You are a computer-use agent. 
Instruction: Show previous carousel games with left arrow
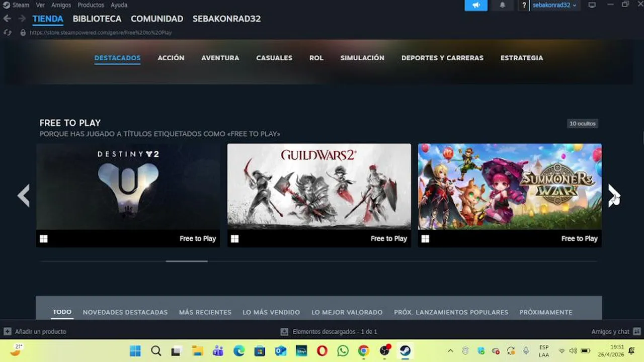pos(24,196)
